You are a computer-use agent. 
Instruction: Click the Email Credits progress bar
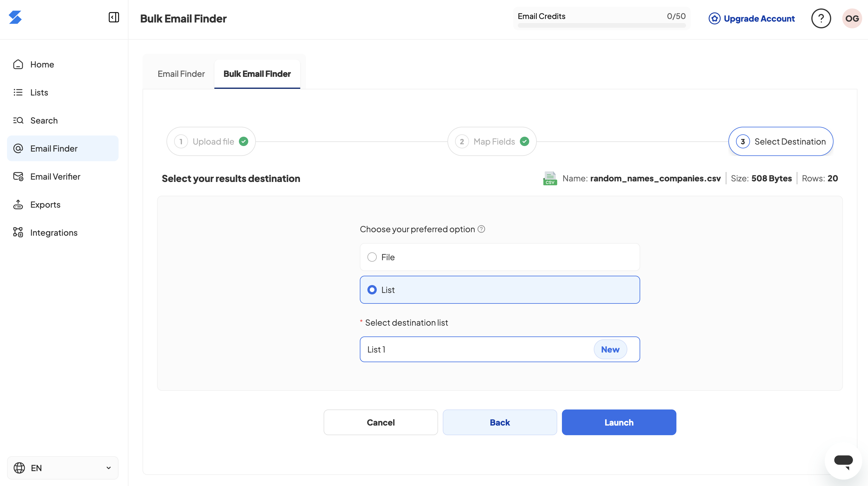pos(601,25)
